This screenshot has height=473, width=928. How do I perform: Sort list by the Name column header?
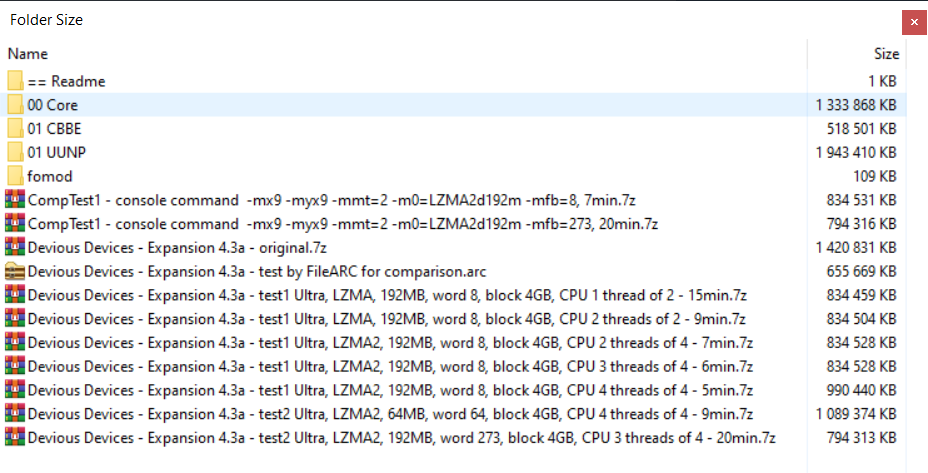[x=28, y=54]
